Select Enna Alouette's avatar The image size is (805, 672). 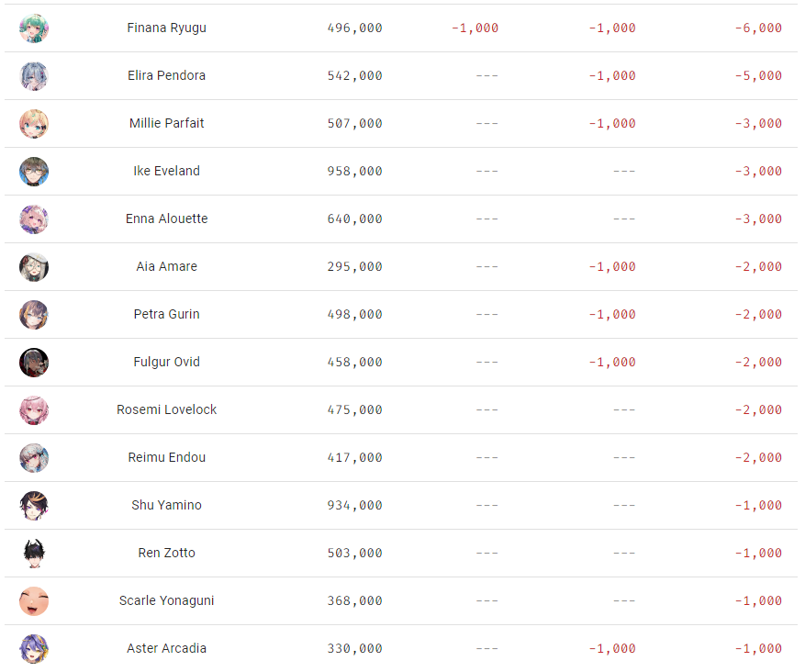coord(34,219)
